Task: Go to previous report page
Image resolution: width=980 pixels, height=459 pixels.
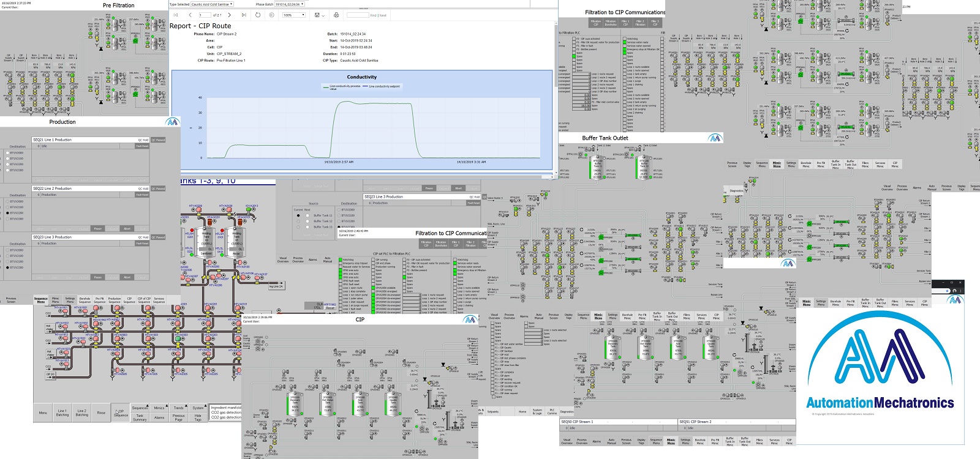Action: [x=190, y=15]
